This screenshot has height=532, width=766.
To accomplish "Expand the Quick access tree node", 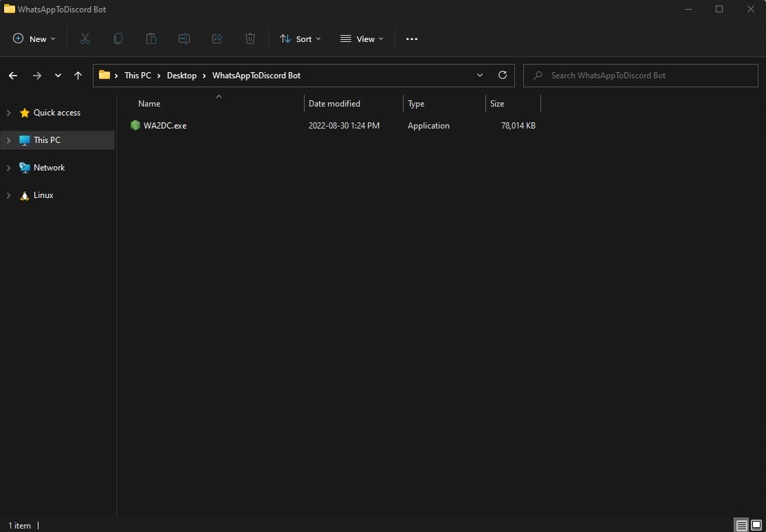I will click(8, 113).
